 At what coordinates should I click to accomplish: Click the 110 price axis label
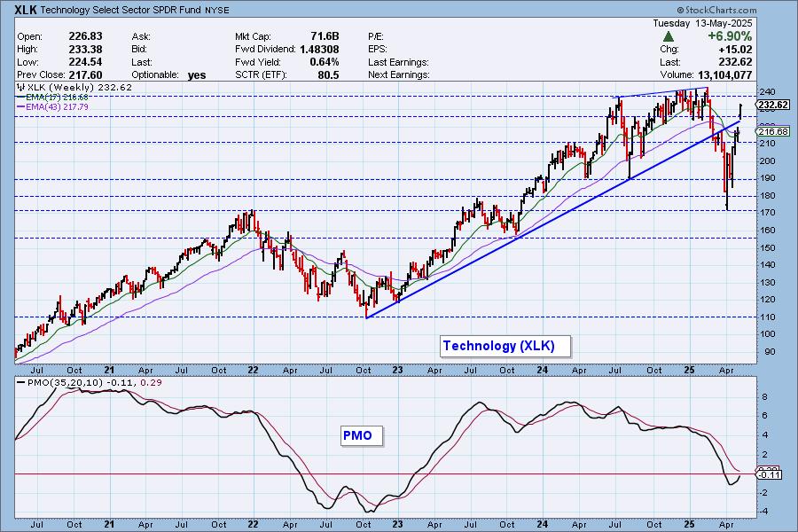tap(767, 317)
